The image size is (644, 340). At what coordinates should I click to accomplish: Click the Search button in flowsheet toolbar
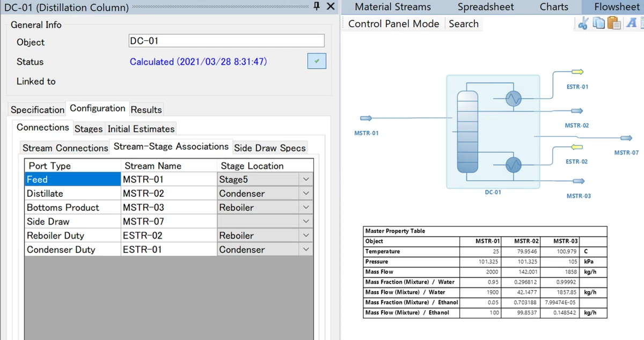click(x=464, y=24)
